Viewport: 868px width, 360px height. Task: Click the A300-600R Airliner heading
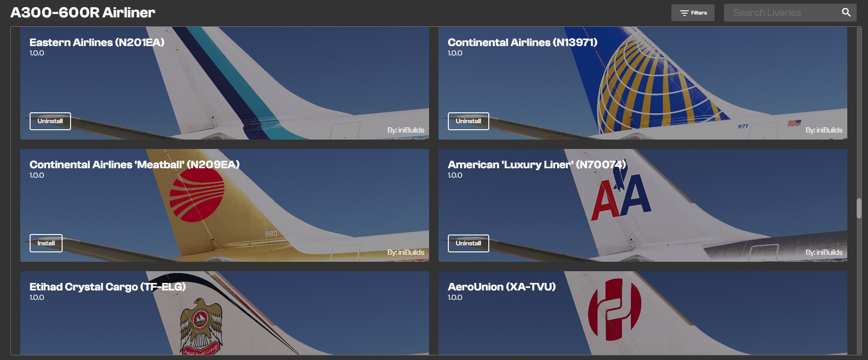83,13
